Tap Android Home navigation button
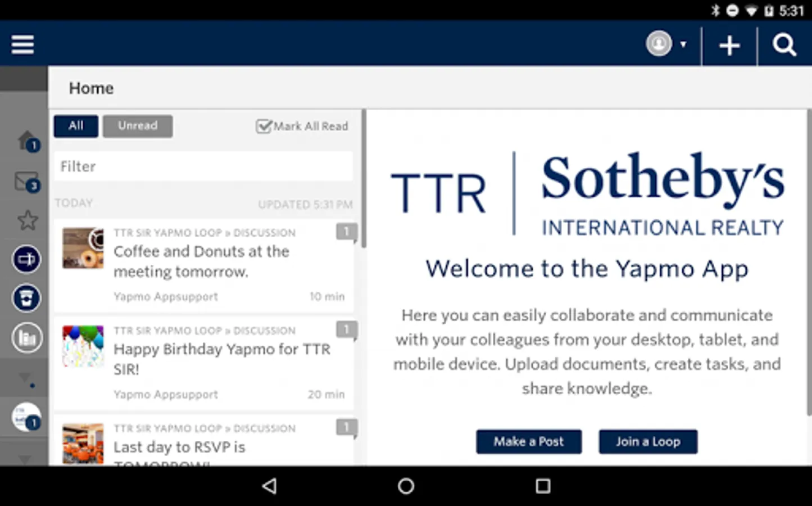 pyautogui.click(x=406, y=486)
